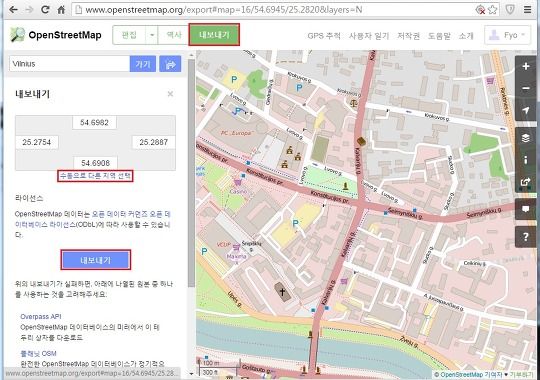Image resolution: width=540 pixels, height=380 pixels.
Task: Go back with the browser back arrow
Action: pos(13,10)
